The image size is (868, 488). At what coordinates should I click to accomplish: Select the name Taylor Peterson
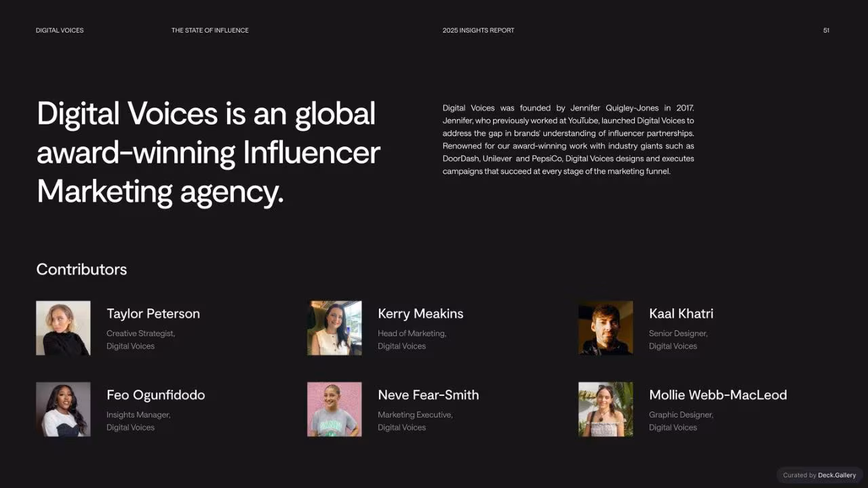click(153, 314)
